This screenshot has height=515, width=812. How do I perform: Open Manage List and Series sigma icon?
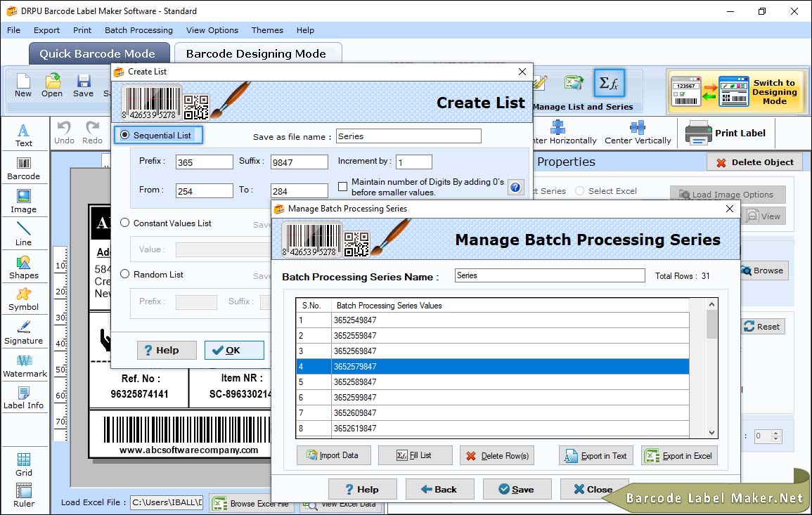(609, 83)
